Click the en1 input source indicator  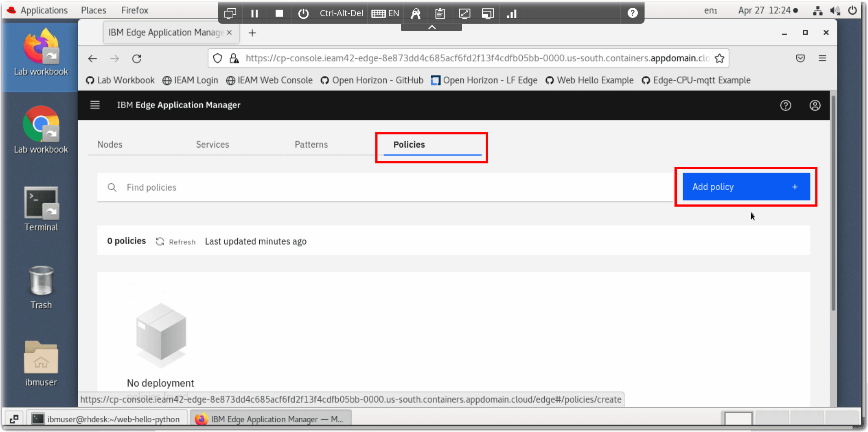pos(711,11)
